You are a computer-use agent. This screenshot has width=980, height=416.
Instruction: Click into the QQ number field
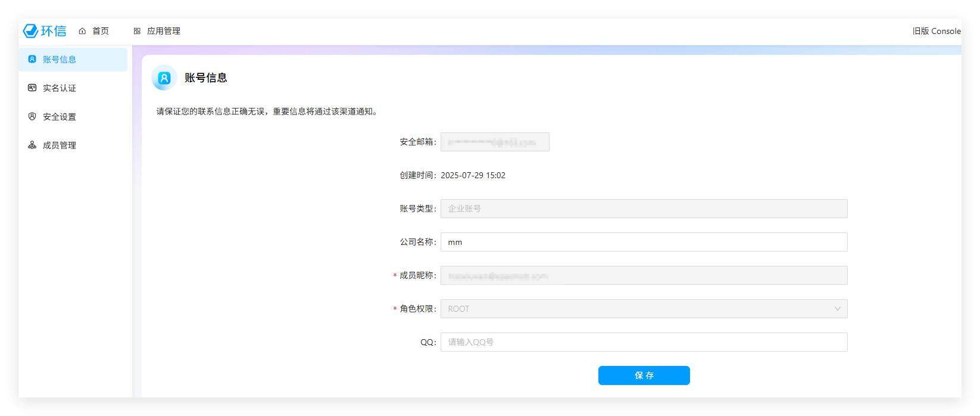(x=643, y=342)
